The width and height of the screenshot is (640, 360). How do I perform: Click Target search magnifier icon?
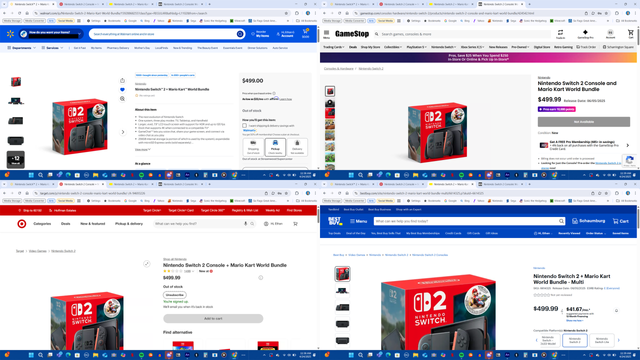click(252, 224)
